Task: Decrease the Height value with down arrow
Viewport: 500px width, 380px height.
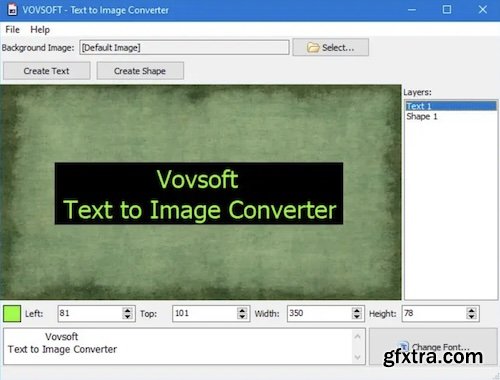Action: [x=471, y=317]
